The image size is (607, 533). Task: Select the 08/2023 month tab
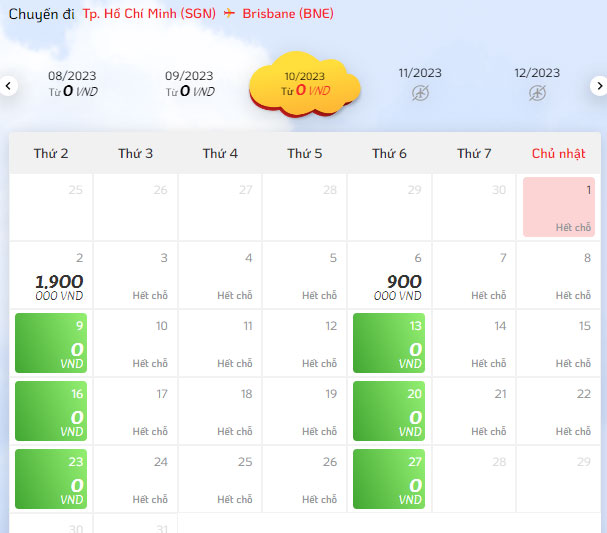point(72,84)
